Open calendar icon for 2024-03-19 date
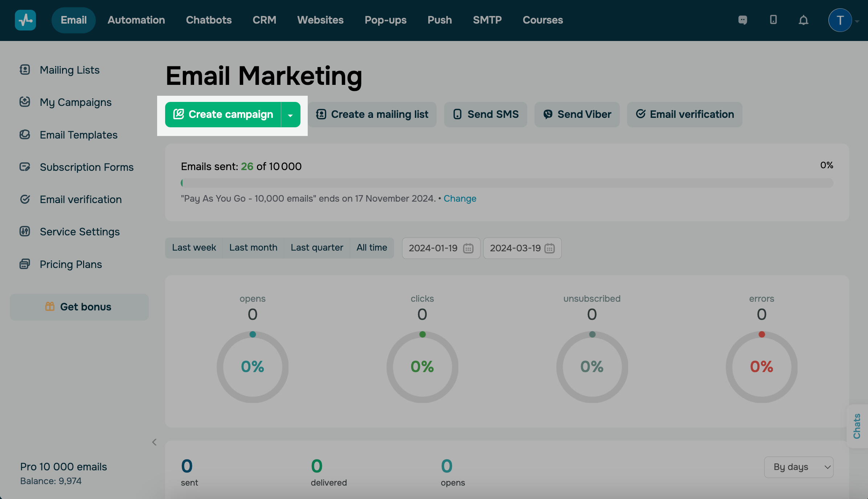 (x=549, y=248)
